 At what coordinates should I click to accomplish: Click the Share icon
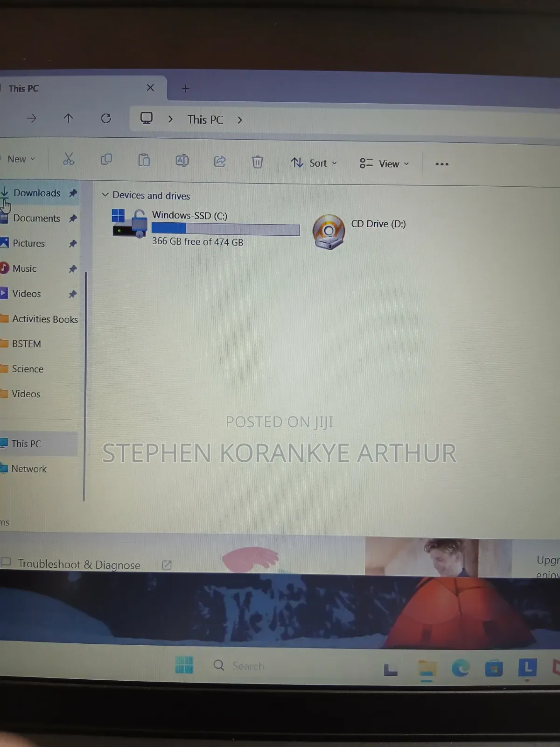(220, 162)
